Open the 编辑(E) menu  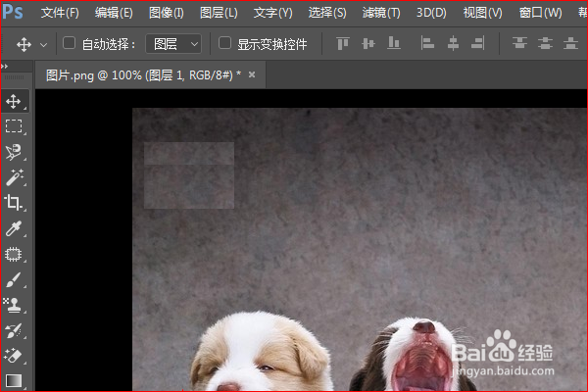[x=114, y=13]
